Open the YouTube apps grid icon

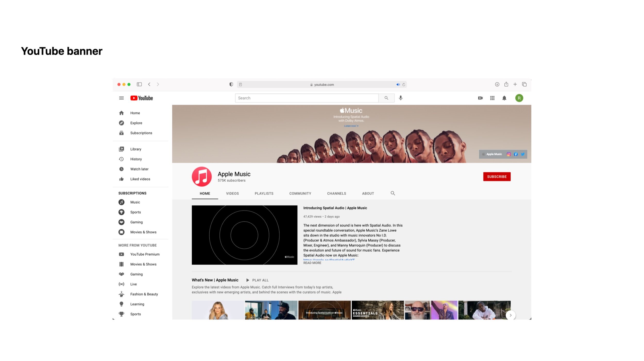coord(492,98)
